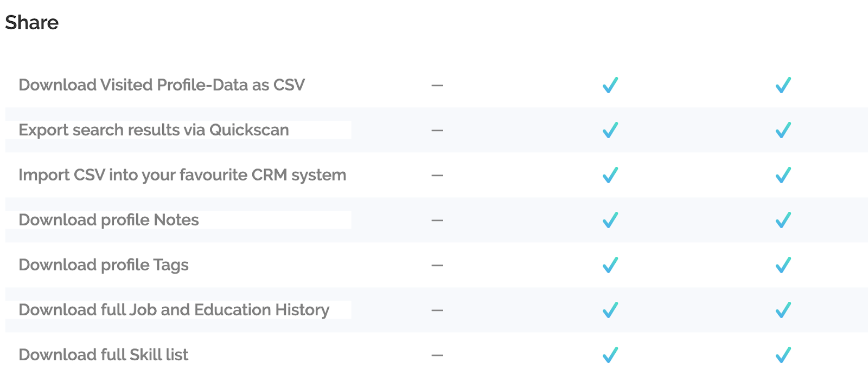Click the Share section heading
The height and width of the screenshot is (376, 868).
pyautogui.click(x=31, y=22)
